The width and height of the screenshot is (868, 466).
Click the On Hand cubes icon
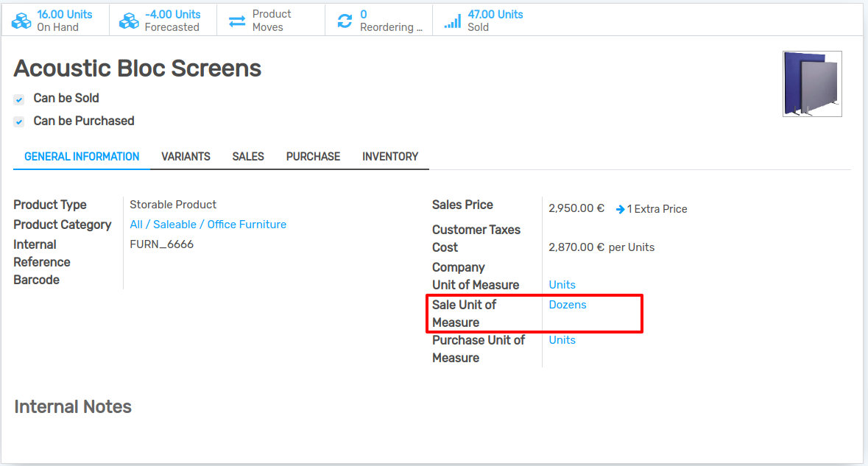[x=21, y=20]
